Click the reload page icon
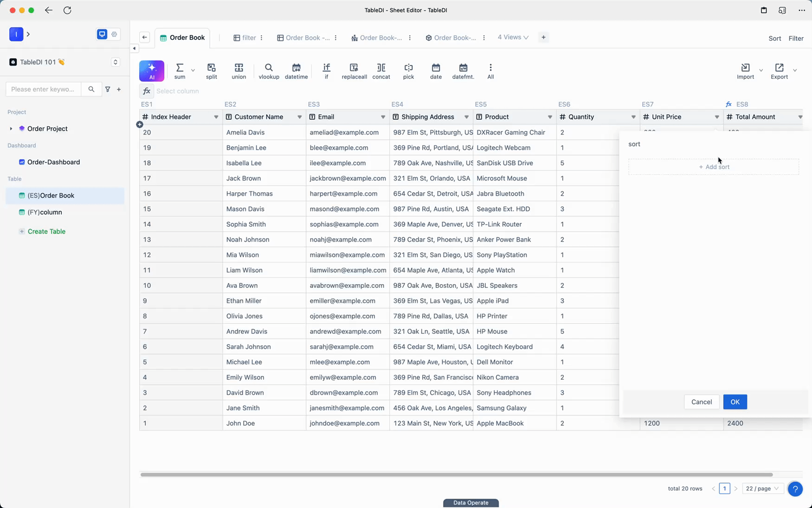This screenshot has height=508, width=812. [67, 10]
